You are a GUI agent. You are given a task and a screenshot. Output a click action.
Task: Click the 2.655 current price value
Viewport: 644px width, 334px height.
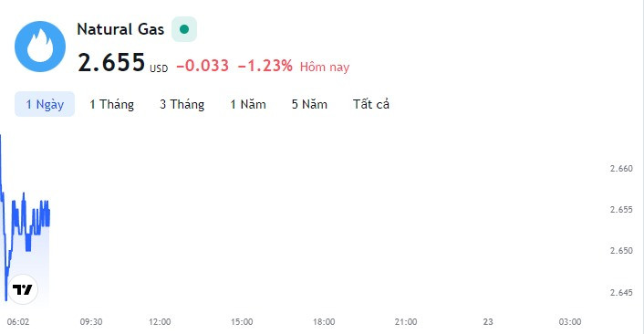coord(111,62)
